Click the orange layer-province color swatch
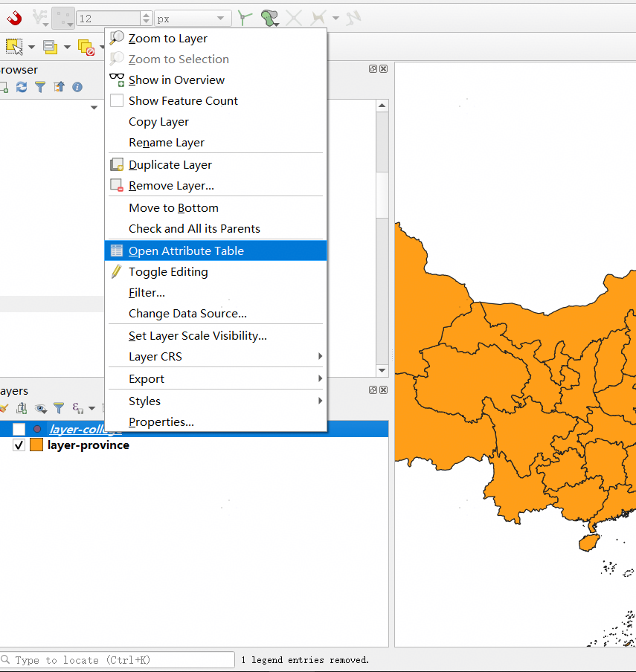This screenshot has width=636, height=672. tap(36, 445)
